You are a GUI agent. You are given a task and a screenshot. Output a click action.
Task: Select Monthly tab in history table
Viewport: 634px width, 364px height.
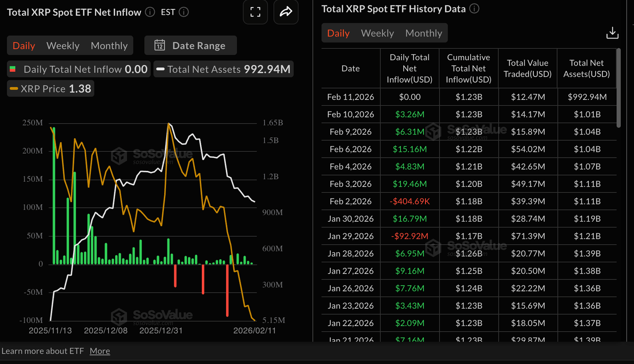(423, 33)
